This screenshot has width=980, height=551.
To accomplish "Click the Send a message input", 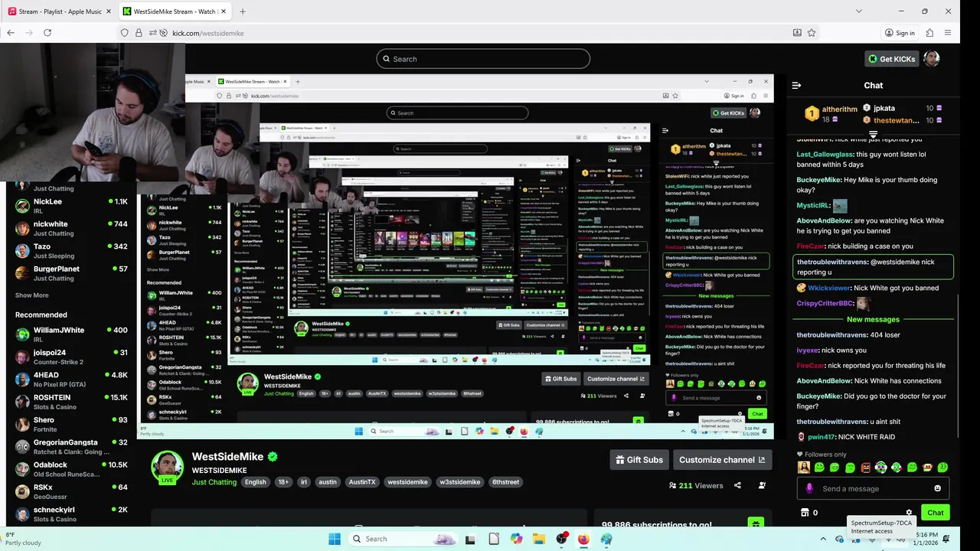I will coord(873,488).
